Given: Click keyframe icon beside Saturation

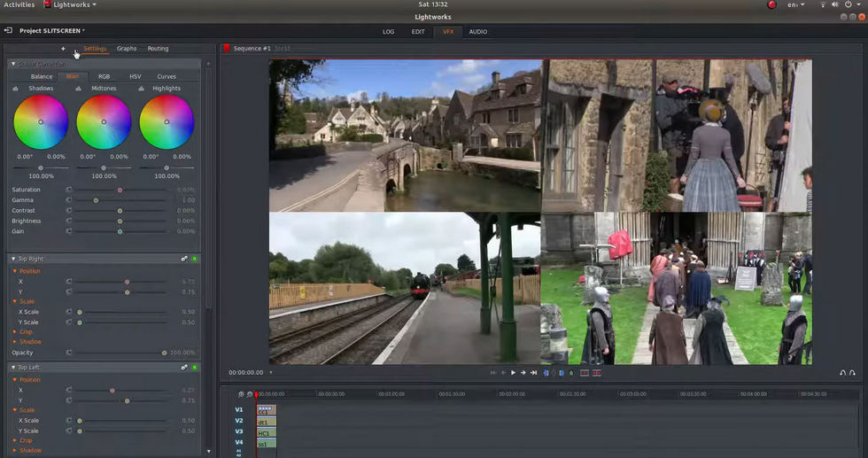Looking at the screenshot, I should (69, 190).
